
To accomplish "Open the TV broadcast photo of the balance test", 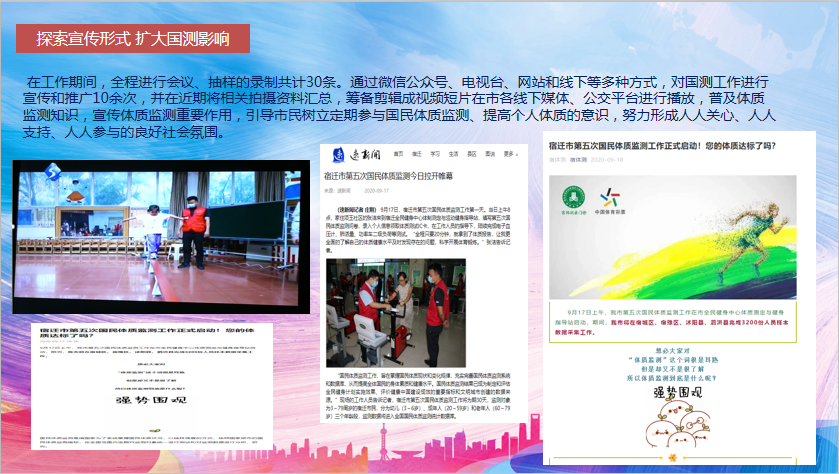I will 161,236.
